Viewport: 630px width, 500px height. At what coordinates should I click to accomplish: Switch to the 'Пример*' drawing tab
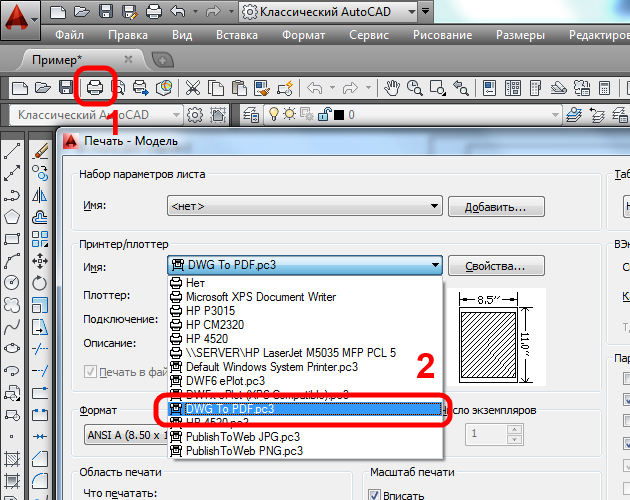[x=57, y=60]
